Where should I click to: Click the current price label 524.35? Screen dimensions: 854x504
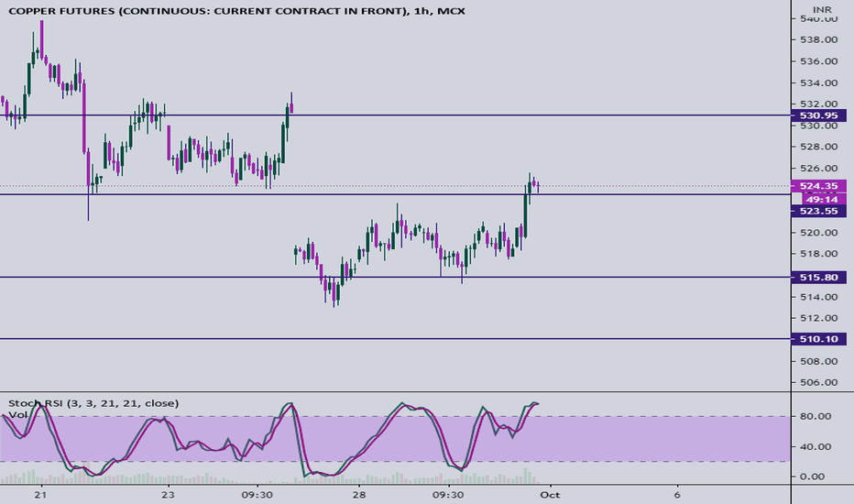pyautogui.click(x=818, y=186)
